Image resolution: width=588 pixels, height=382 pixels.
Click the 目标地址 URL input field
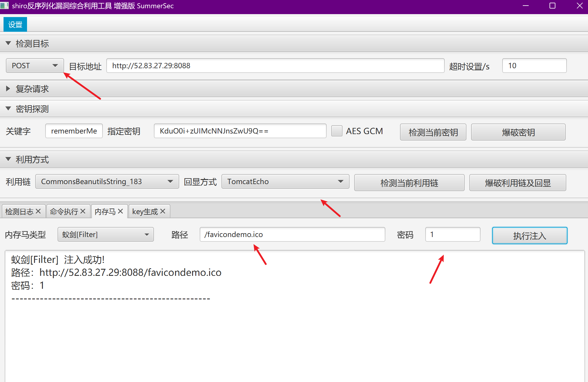point(275,66)
